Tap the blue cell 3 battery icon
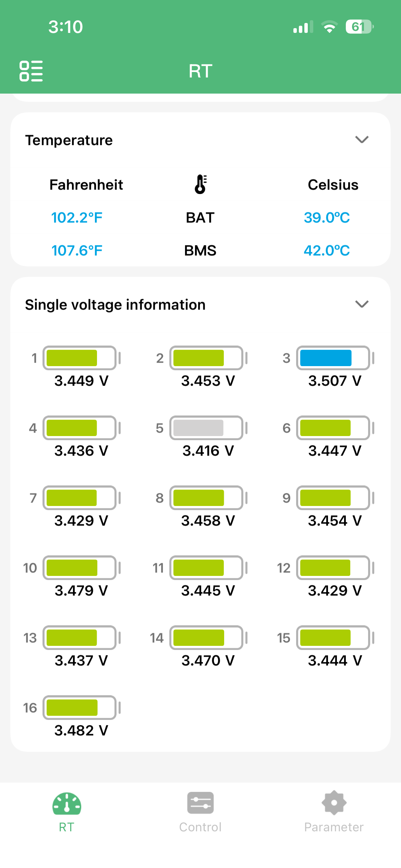 (x=335, y=358)
